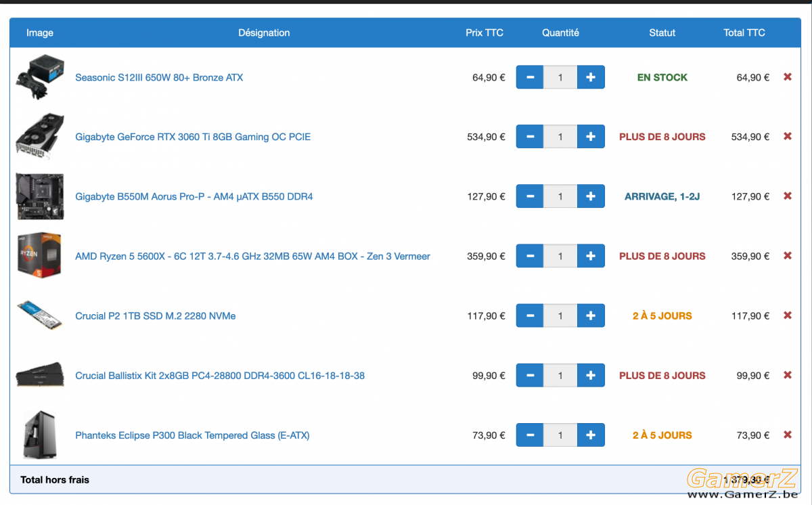The width and height of the screenshot is (812, 505).
Task: Click the Ballistix RAM thumbnail
Action: (40, 374)
